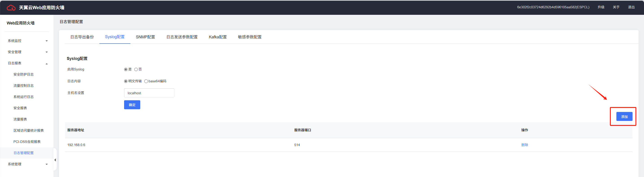Open 安全防护日志 in the sidebar
Image resolution: width=644 pixels, height=177 pixels.
[24, 74]
